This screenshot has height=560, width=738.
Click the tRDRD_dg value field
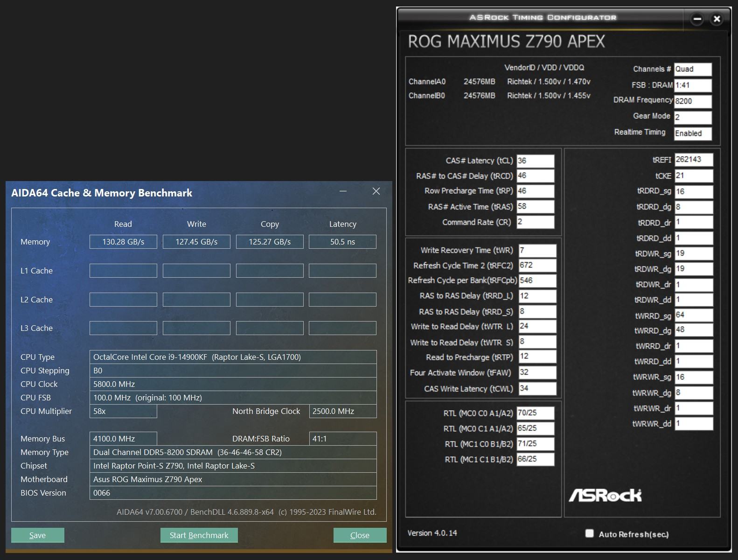click(694, 207)
